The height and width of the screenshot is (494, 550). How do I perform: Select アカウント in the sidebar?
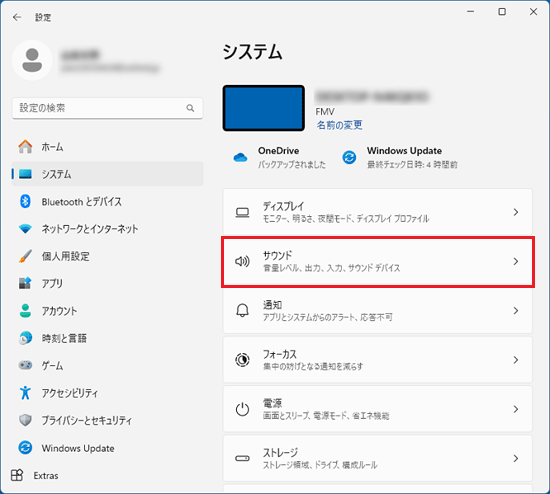click(x=107, y=311)
